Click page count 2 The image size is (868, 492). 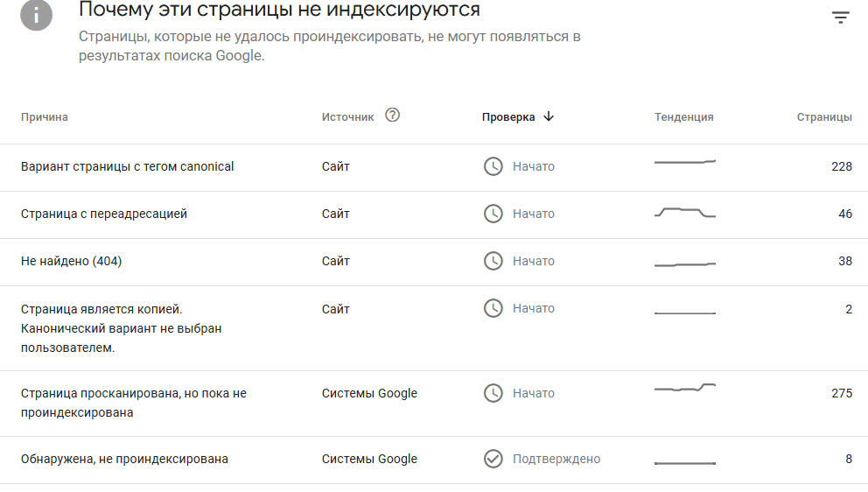849,309
